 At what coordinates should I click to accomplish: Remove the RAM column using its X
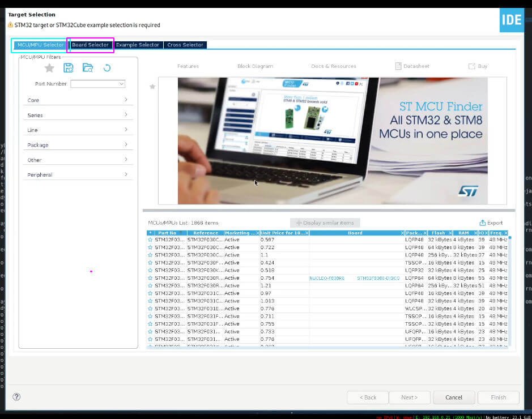[x=476, y=233]
